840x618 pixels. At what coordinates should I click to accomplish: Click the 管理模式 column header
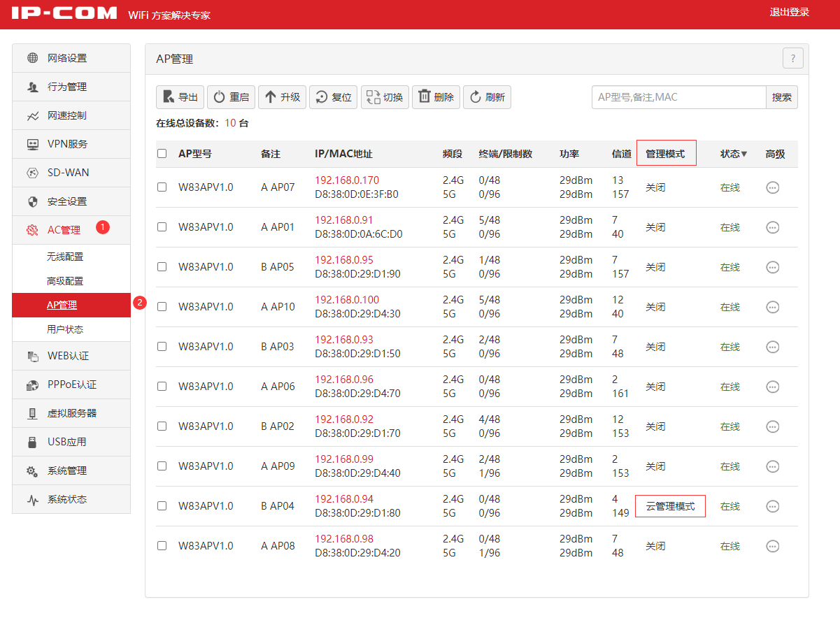tap(665, 154)
